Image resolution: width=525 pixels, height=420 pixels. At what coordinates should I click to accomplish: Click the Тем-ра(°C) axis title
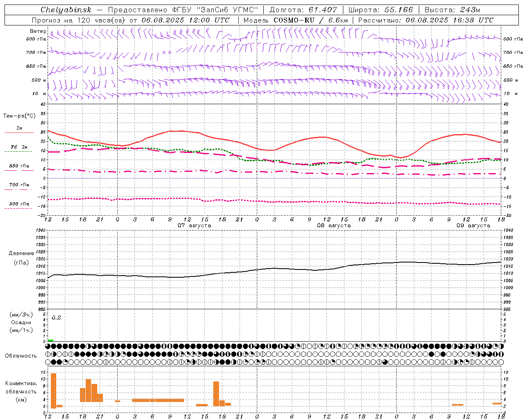(19, 116)
